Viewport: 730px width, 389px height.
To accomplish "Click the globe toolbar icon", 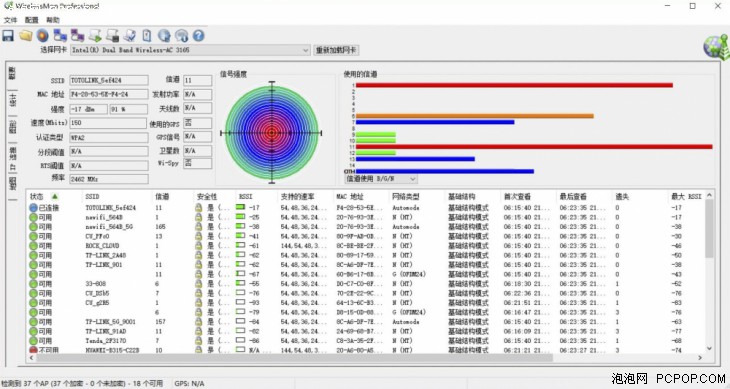I will (x=164, y=35).
